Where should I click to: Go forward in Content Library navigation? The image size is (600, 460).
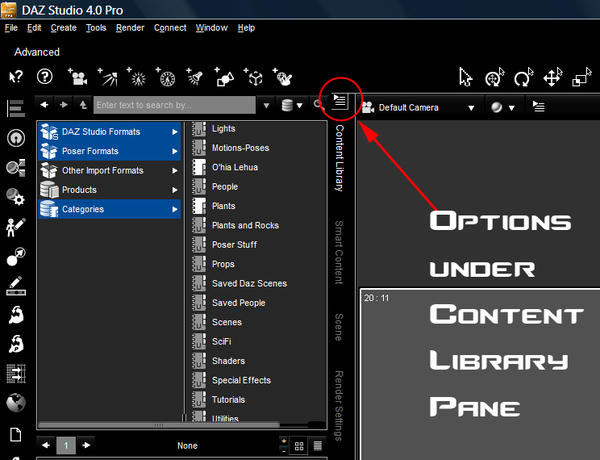64,104
